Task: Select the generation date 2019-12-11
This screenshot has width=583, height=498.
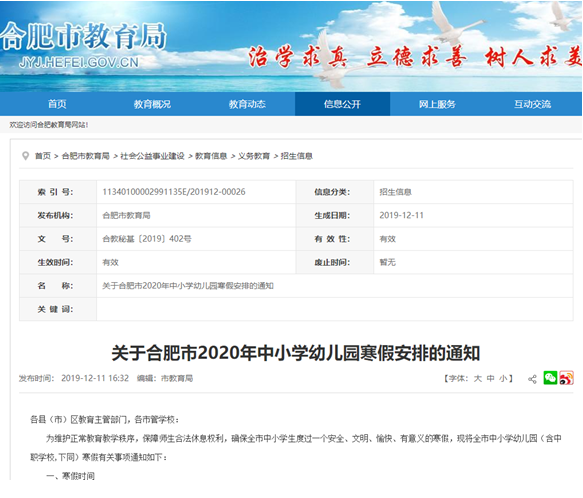Action: [x=402, y=215]
